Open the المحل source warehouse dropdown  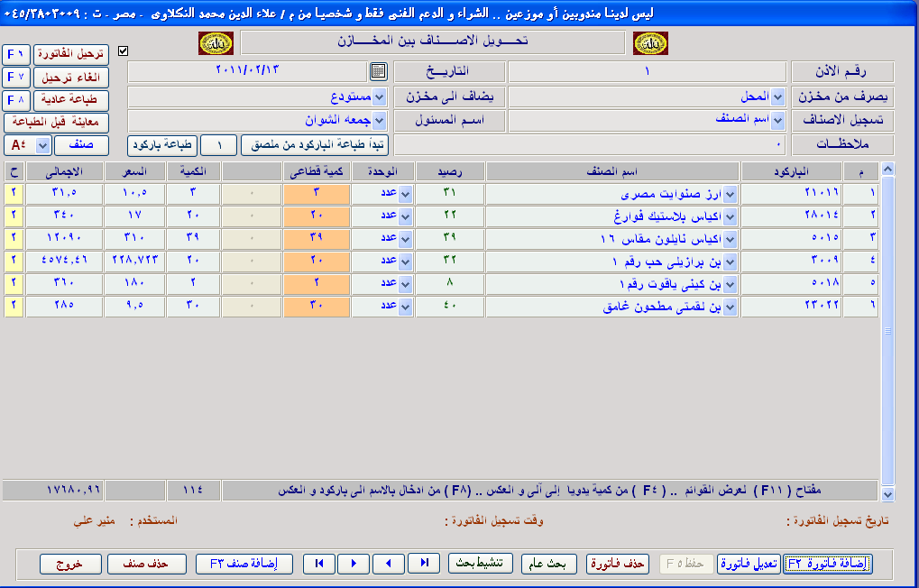click(x=777, y=96)
